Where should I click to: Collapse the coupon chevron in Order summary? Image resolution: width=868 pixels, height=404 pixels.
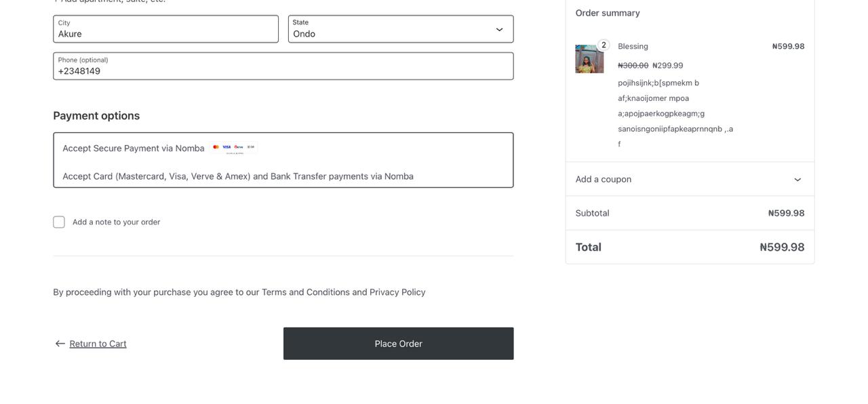(797, 179)
